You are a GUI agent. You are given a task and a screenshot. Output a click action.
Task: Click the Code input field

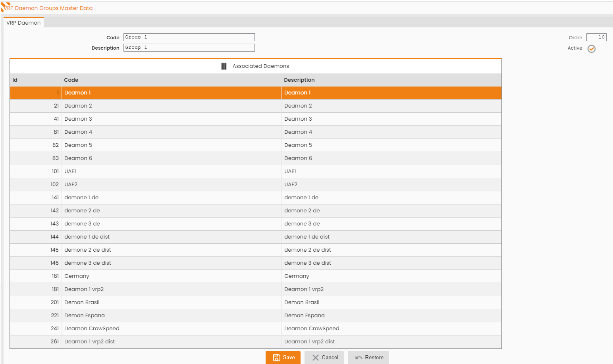tap(189, 37)
